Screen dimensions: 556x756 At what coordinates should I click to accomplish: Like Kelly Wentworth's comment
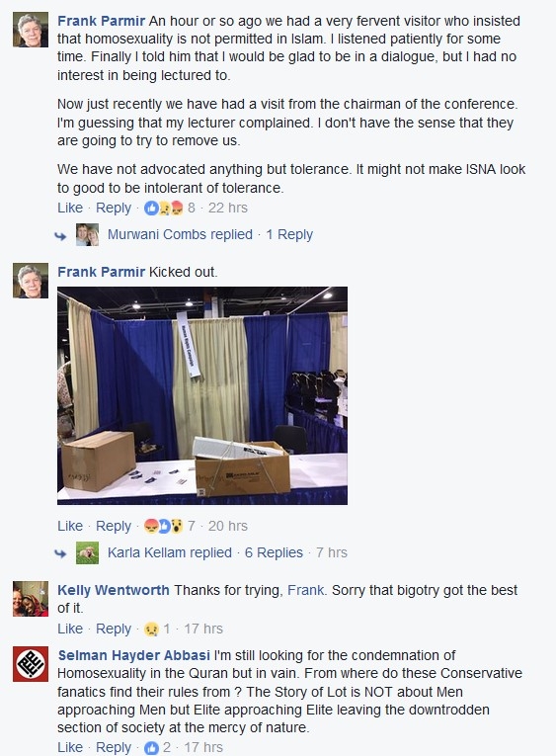pyautogui.click(x=70, y=630)
